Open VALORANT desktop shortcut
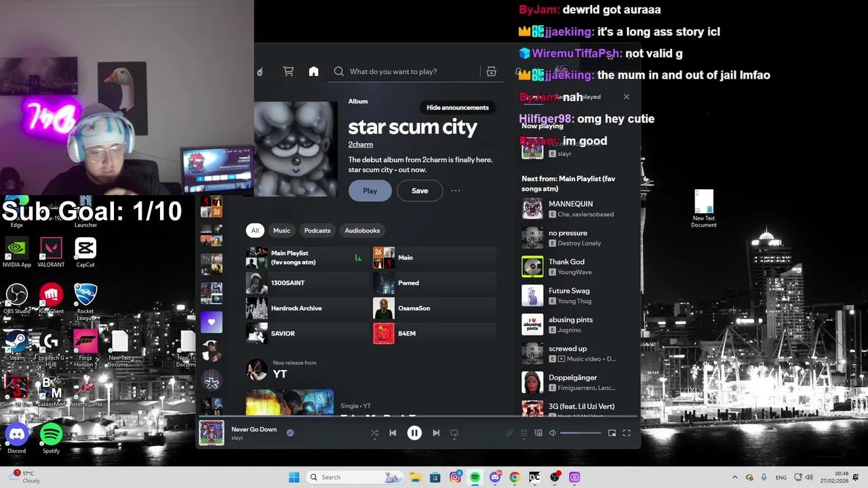 click(51, 253)
